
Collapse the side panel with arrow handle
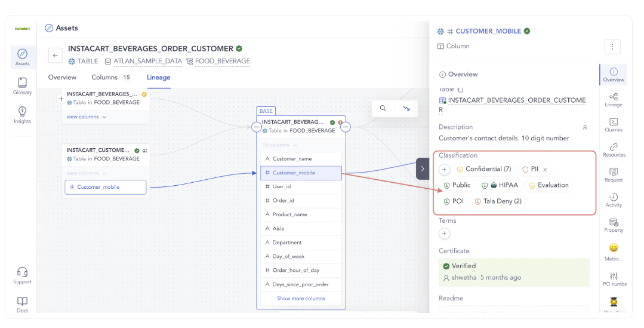[x=422, y=169]
